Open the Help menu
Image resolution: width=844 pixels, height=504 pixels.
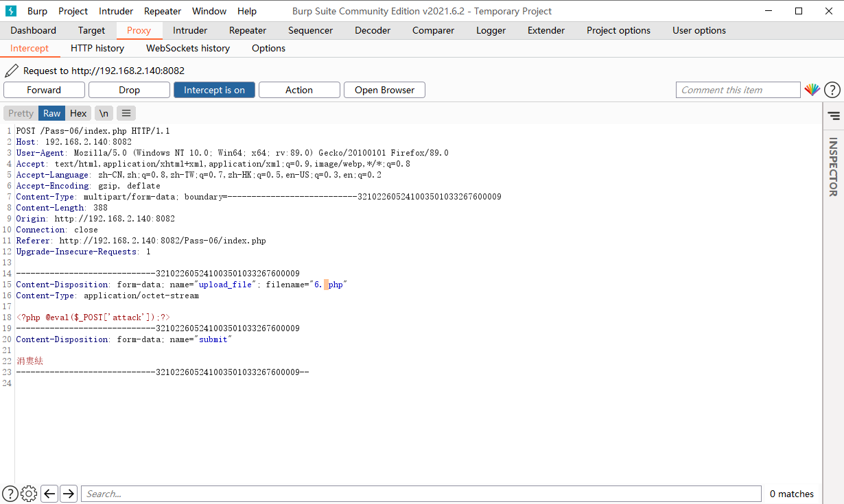tap(247, 11)
